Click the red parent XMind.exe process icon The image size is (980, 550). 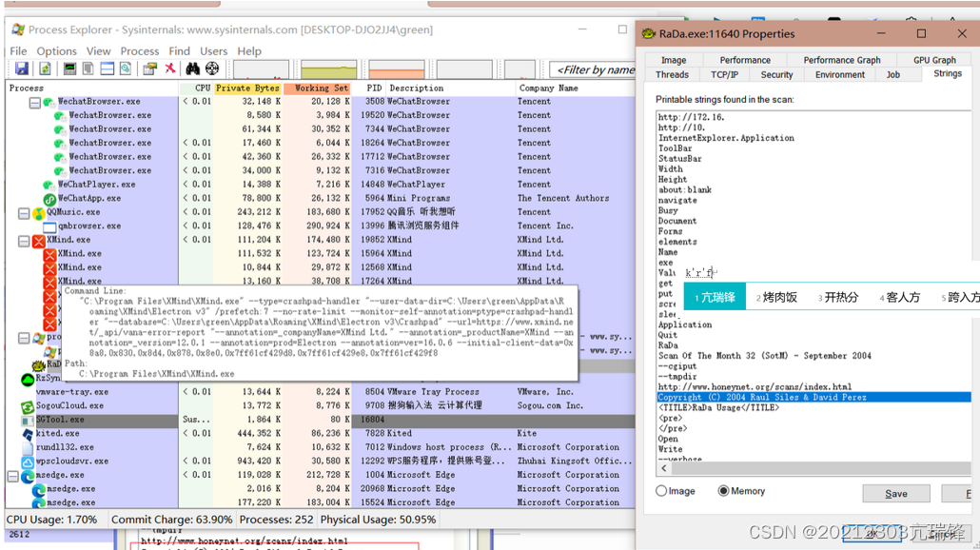coord(39,241)
